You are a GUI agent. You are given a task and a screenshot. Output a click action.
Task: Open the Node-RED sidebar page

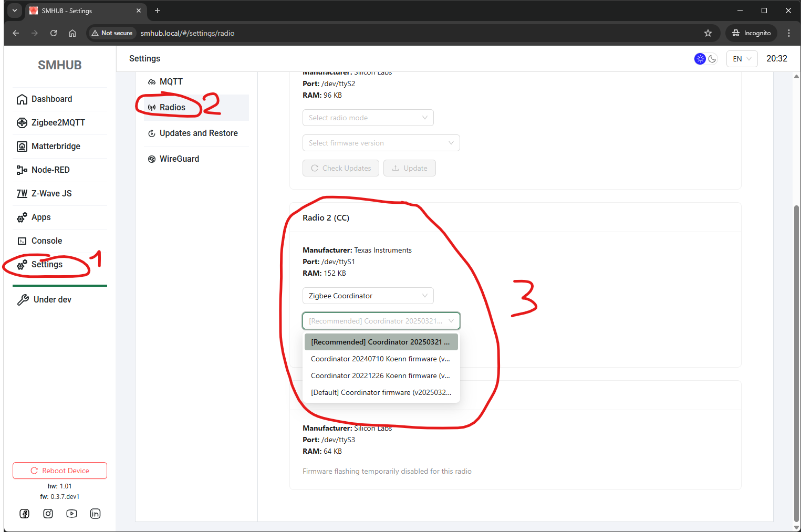50,170
